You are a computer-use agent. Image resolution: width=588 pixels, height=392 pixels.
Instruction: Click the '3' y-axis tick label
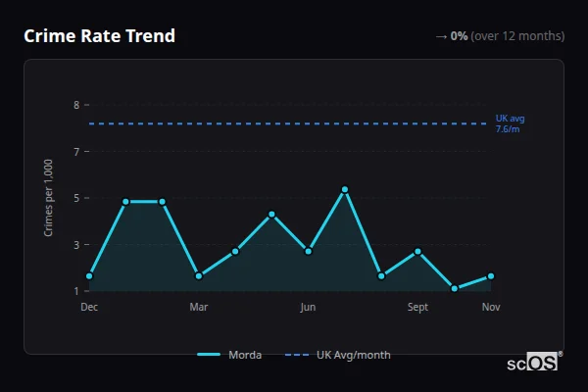(x=76, y=245)
